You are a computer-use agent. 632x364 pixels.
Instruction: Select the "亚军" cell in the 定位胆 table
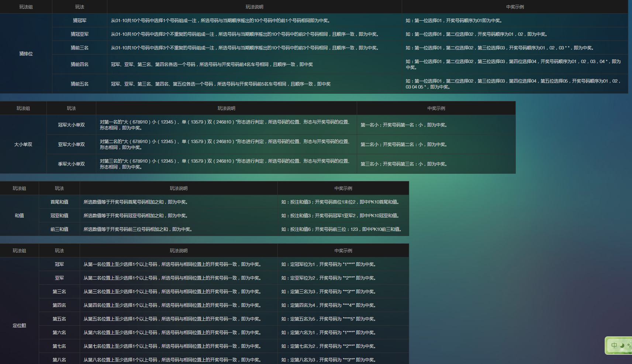click(59, 278)
